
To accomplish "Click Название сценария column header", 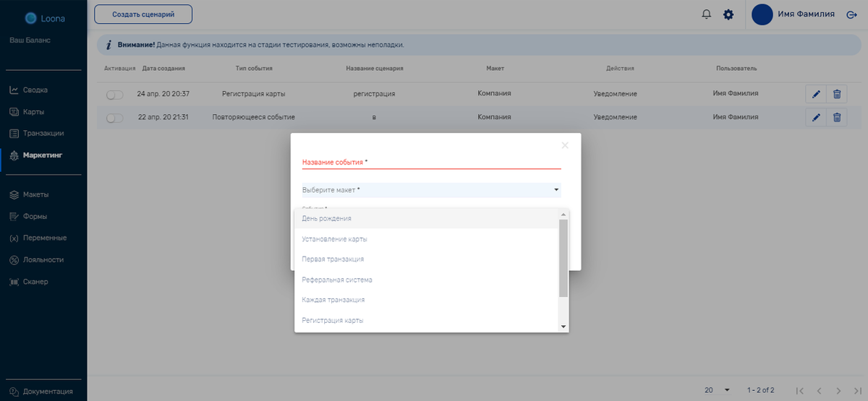I will click(374, 69).
